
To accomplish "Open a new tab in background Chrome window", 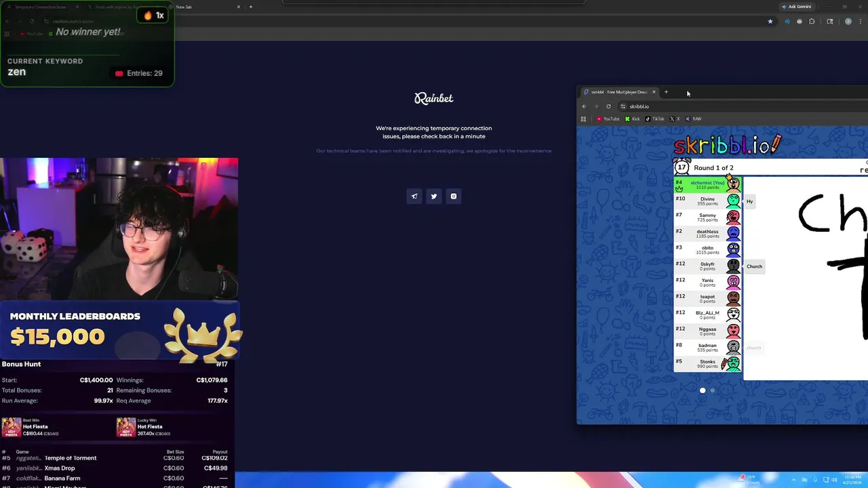I will click(251, 7).
